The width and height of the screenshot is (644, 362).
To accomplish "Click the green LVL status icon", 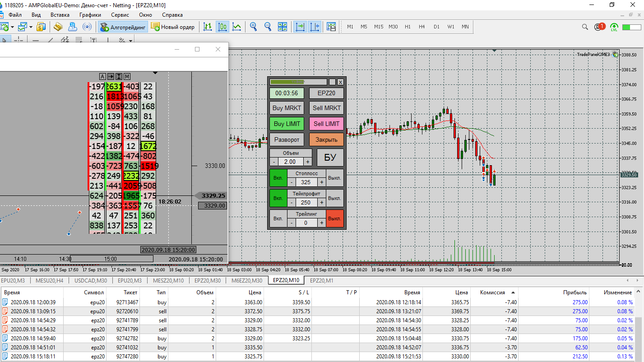I will pos(614,27).
